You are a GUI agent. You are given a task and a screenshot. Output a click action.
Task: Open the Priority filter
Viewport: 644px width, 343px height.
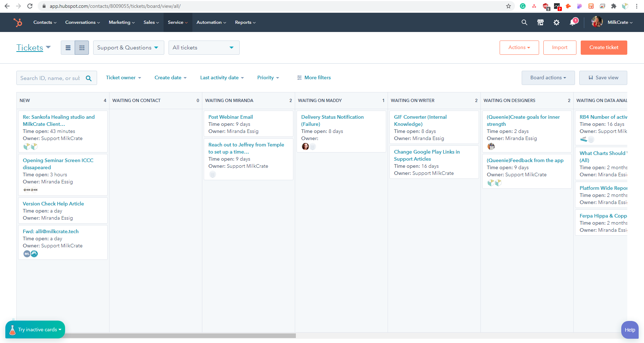[x=268, y=77]
